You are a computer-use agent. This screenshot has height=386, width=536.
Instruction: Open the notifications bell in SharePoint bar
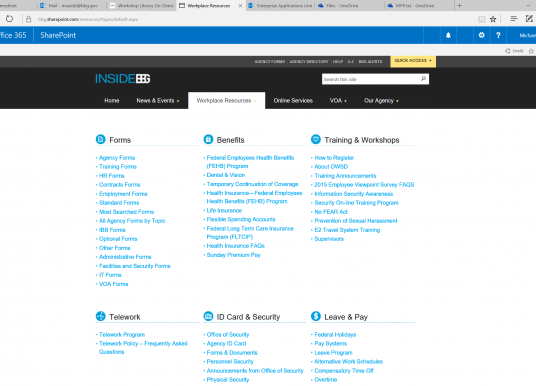(448, 35)
